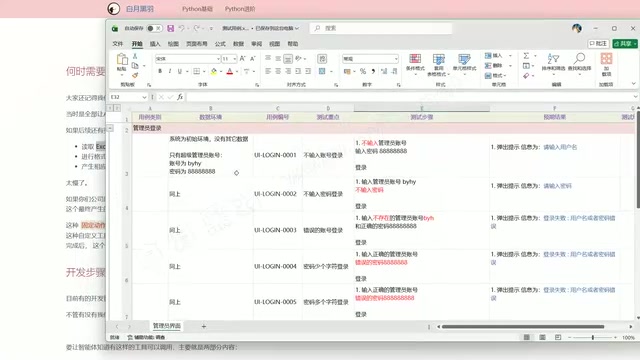640x360 pixels.
Task: Activate the Format Painter brush
Action: pos(135,75)
